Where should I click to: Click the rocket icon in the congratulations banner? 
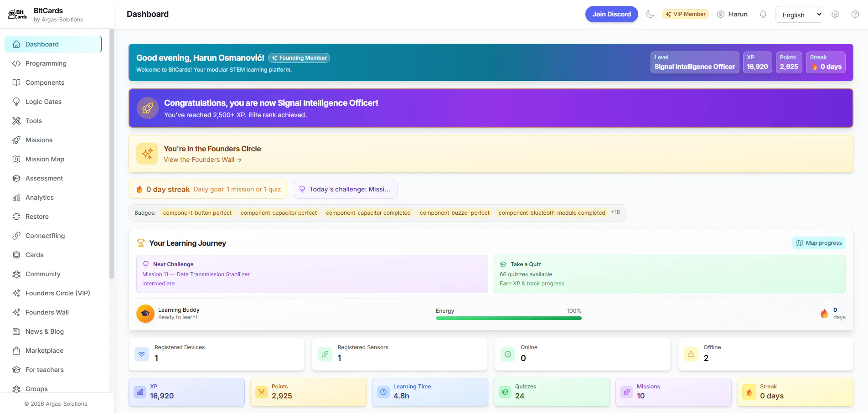148,108
